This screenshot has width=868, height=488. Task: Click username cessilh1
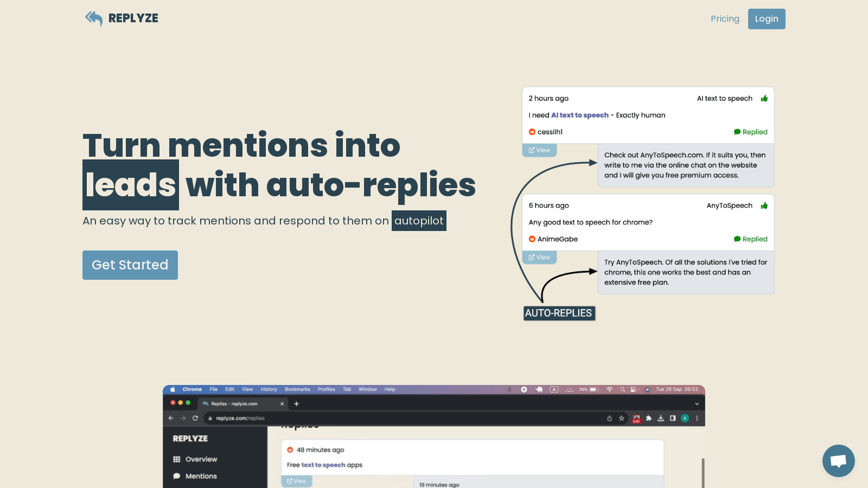(550, 132)
